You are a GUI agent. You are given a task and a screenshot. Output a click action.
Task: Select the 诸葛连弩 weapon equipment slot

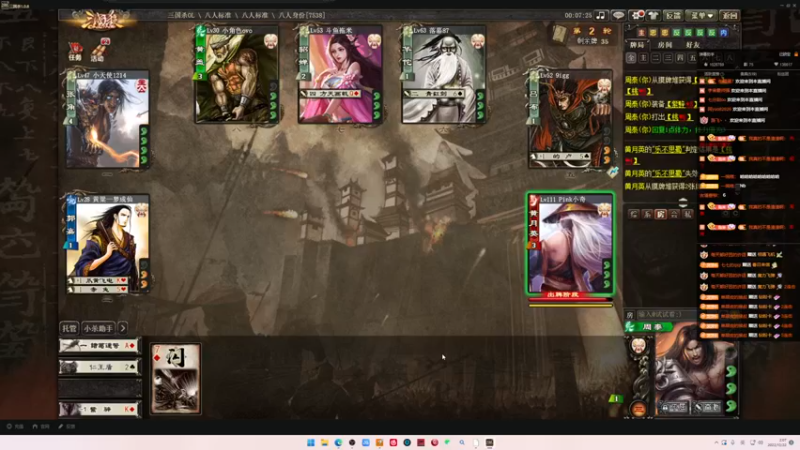99,345
